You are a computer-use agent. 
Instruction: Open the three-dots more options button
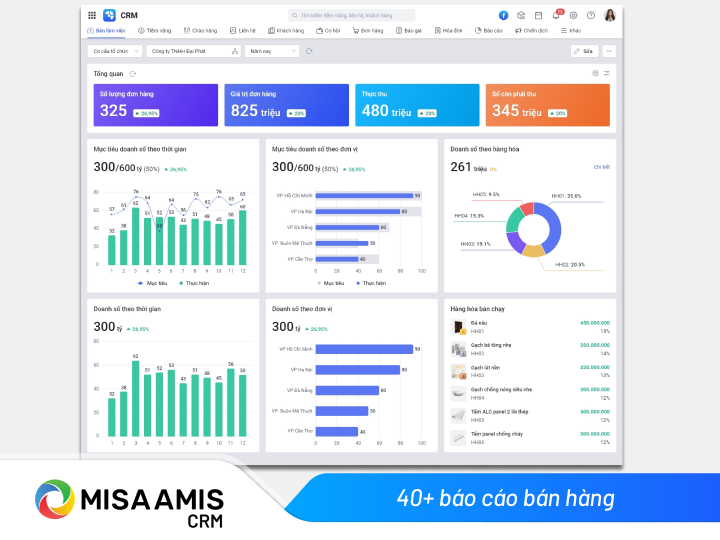coord(609,51)
